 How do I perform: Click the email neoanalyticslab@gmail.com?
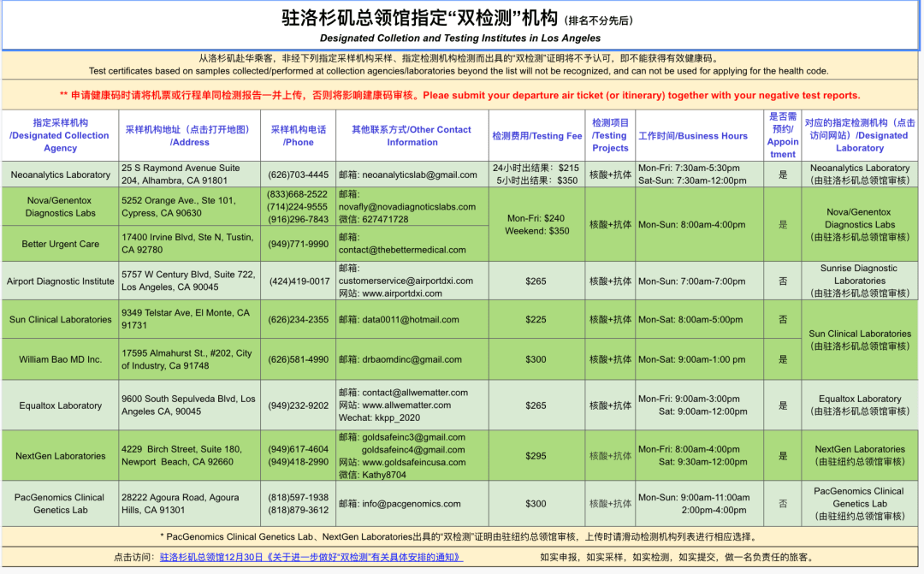pos(419,175)
